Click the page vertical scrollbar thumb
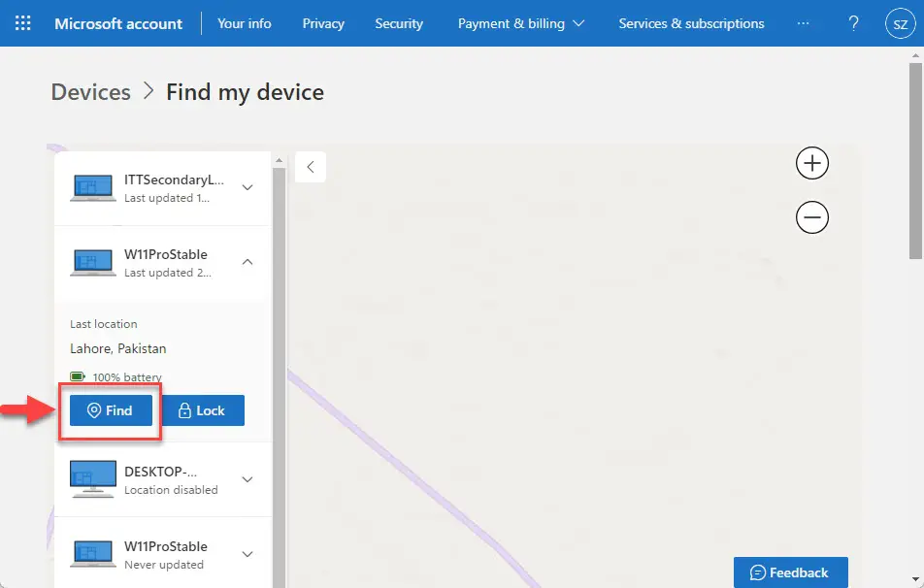The width and height of the screenshot is (924, 588). click(x=915, y=160)
